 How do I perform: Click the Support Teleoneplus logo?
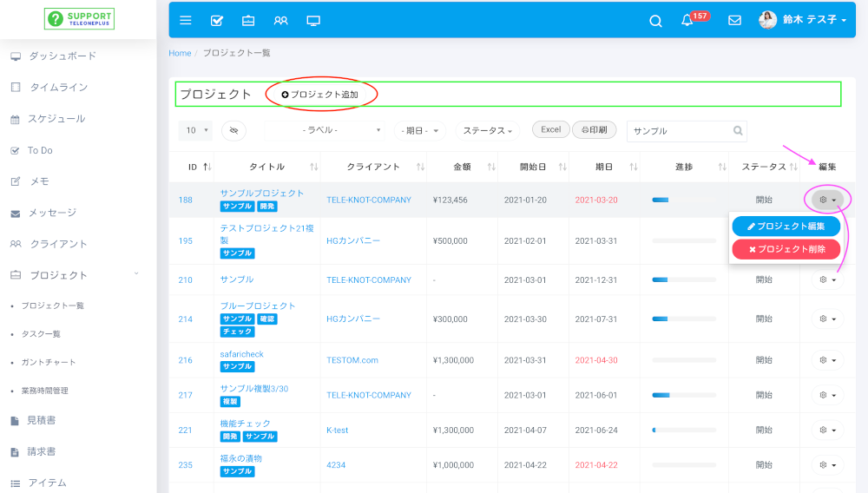(x=79, y=19)
